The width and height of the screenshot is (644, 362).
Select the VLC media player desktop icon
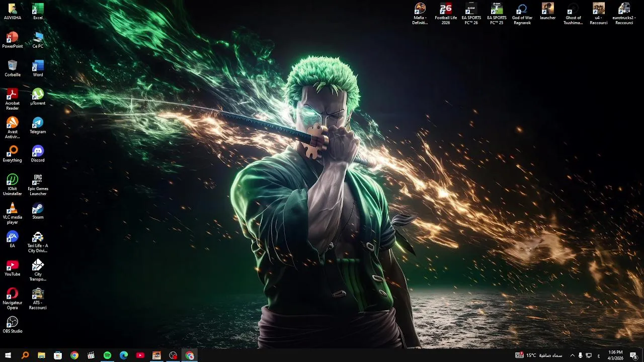pyautogui.click(x=12, y=214)
